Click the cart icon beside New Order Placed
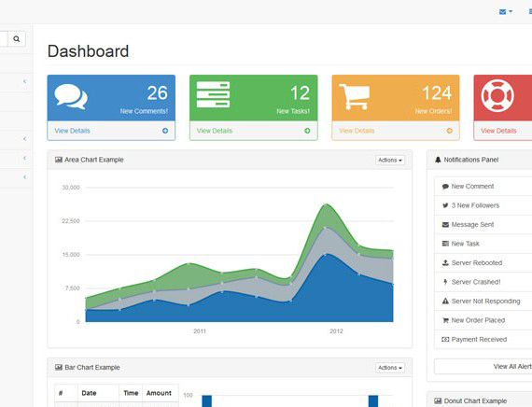 point(445,320)
